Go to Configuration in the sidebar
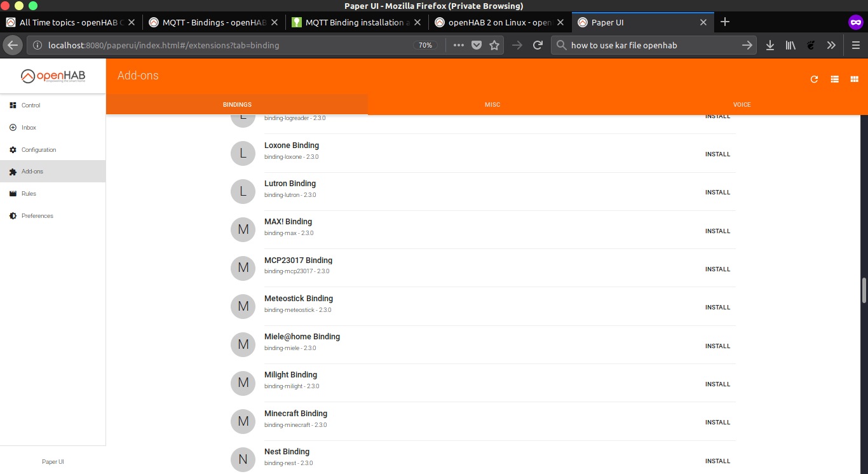This screenshot has height=474, width=868. [39, 150]
